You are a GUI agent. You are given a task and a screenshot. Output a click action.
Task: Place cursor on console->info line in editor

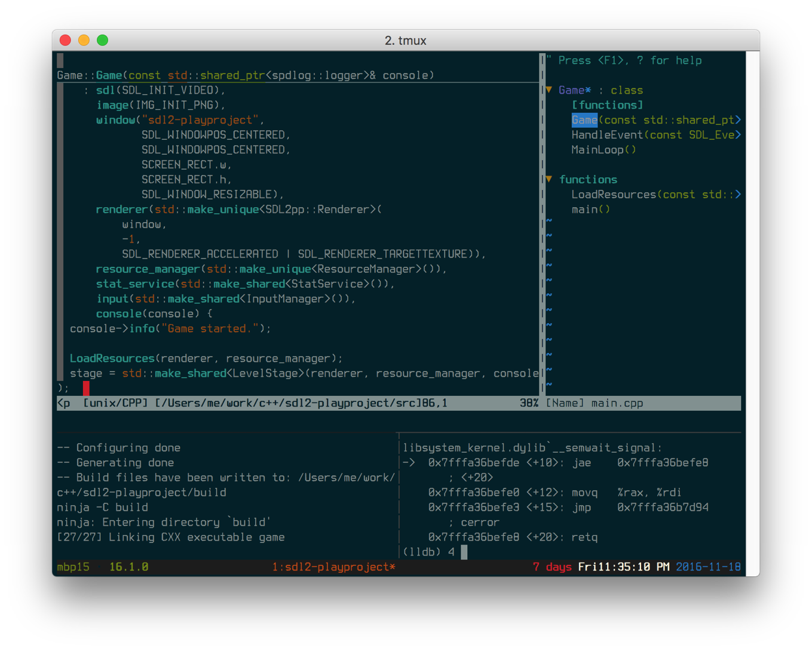click(170, 328)
